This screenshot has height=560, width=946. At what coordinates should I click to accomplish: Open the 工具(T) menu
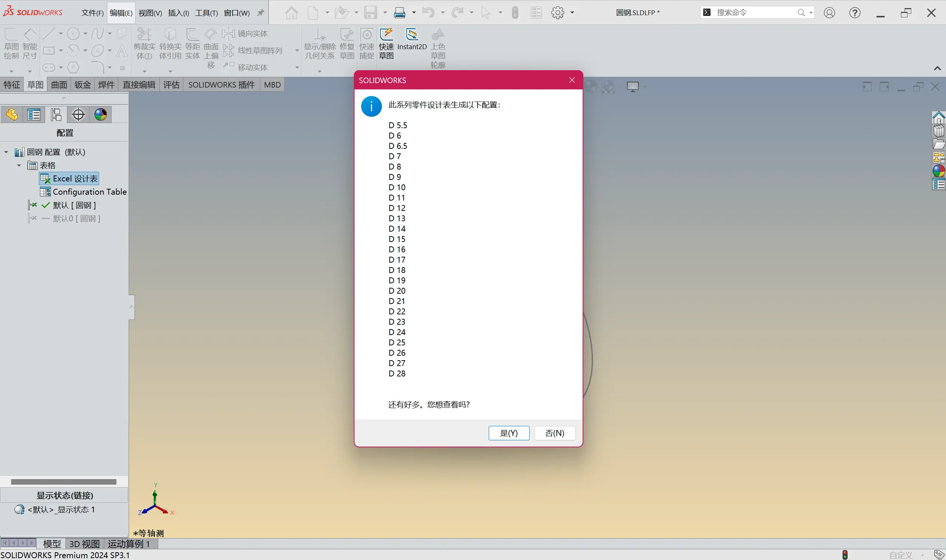(x=206, y=13)
